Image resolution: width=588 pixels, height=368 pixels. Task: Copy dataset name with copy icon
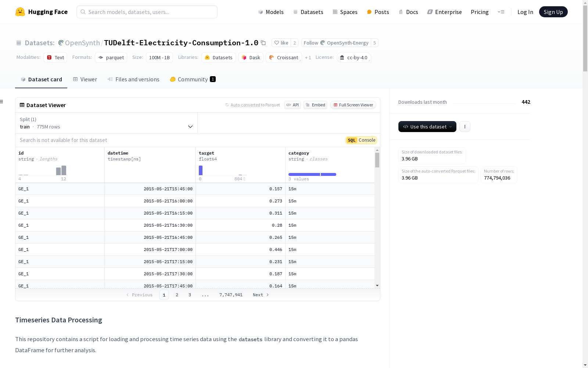[x=263, y=43]
